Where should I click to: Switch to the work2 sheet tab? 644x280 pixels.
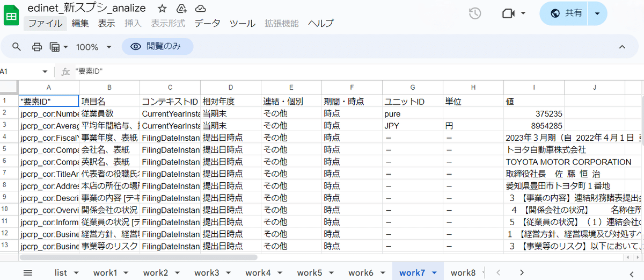tap(156, 272)
